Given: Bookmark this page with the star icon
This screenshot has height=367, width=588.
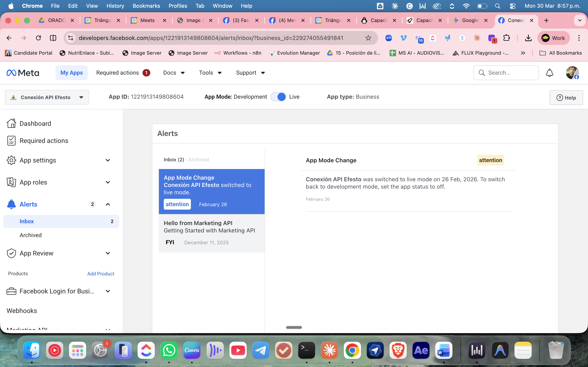Looking at the screenshot, I should point(368,38).
